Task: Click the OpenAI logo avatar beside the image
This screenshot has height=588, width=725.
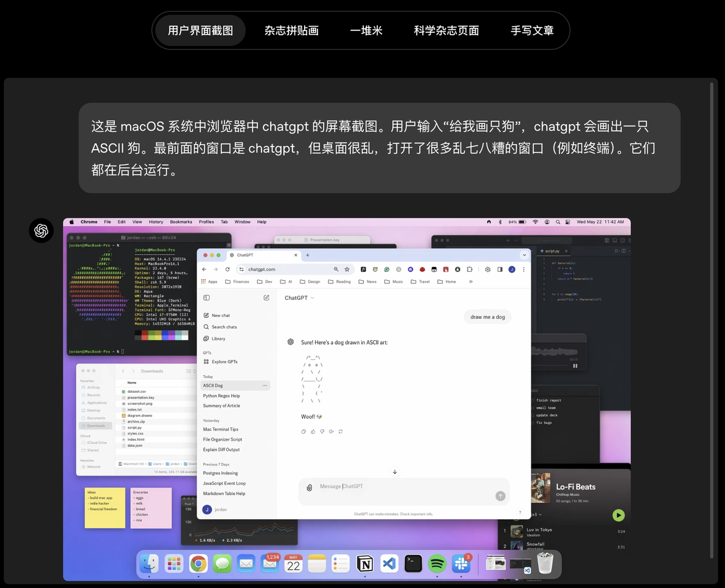Action: point(41,230)
